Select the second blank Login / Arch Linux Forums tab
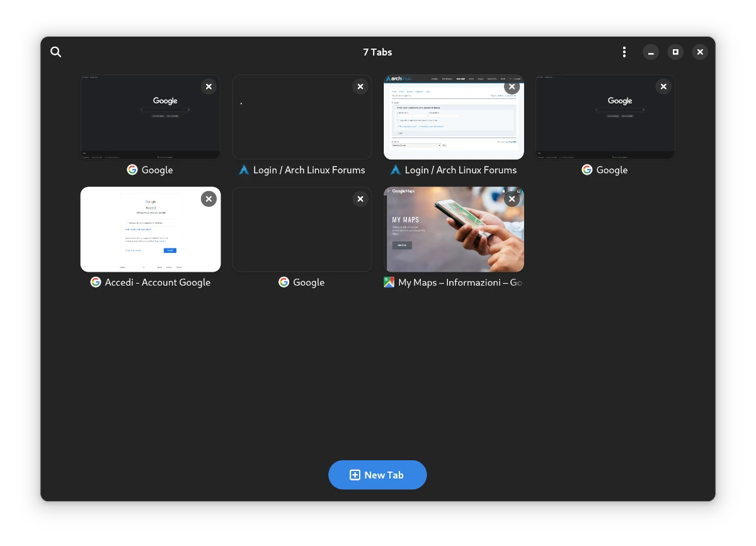 click(302, 117)
